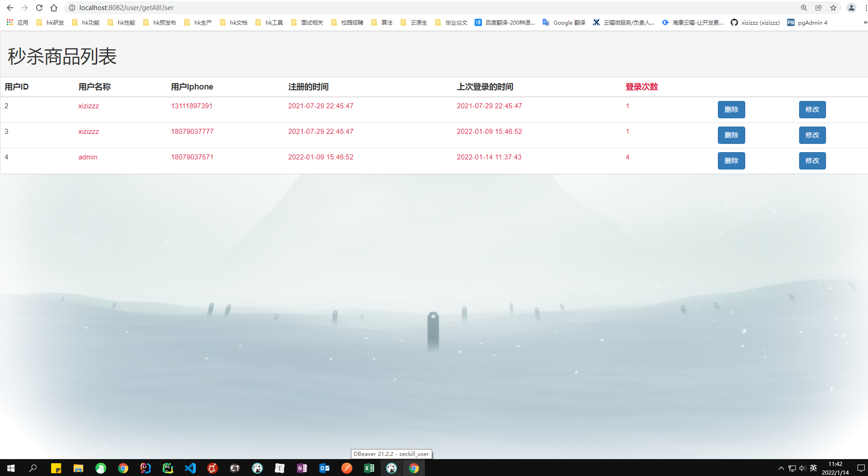Open Sticky Notes from the taskbar
Screen dimensions: 868x476
56,468
